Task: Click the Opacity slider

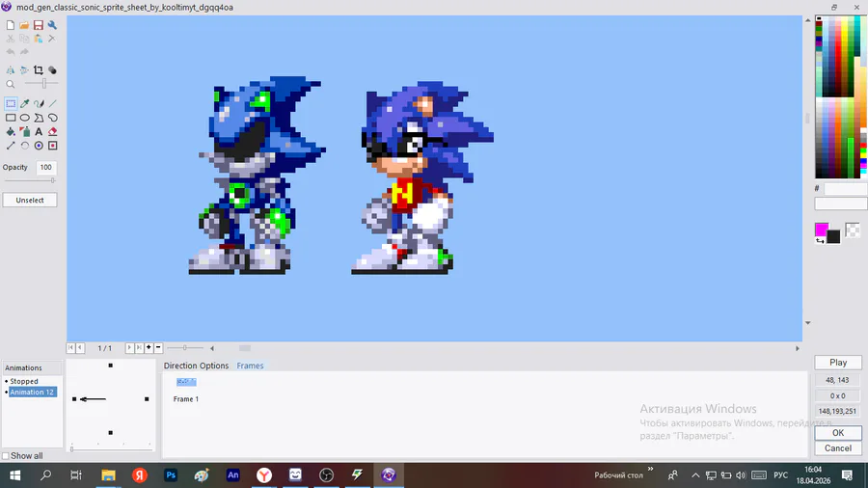Action: [30, 180]
